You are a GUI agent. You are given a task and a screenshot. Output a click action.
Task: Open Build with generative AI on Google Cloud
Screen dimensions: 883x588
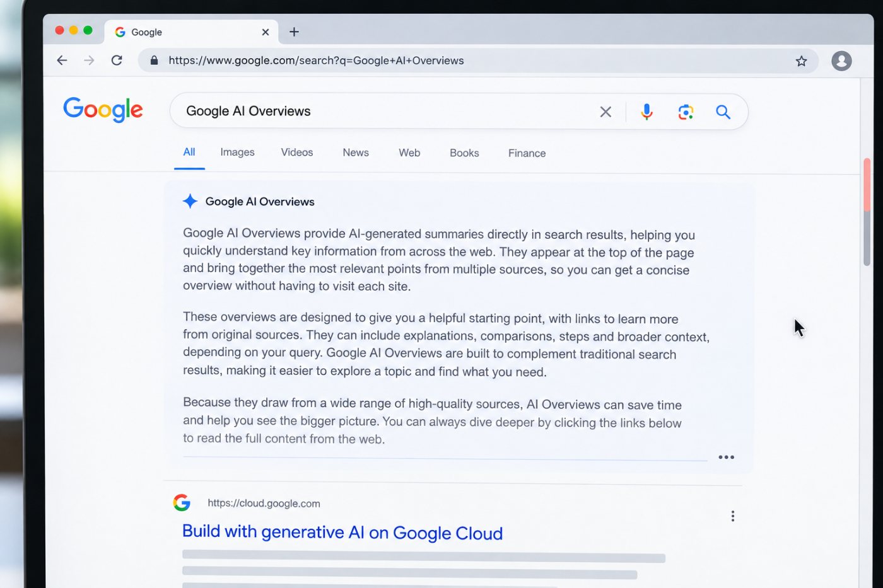tap(342, 533)
